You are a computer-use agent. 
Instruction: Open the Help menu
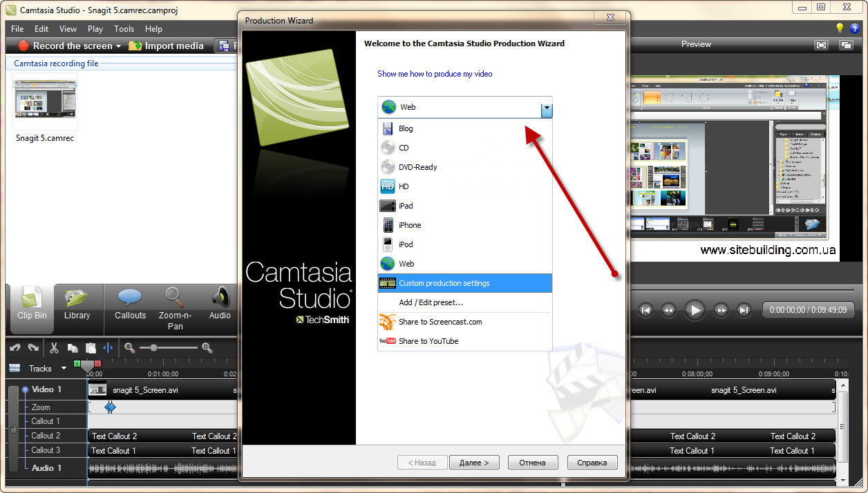(153, 29)
